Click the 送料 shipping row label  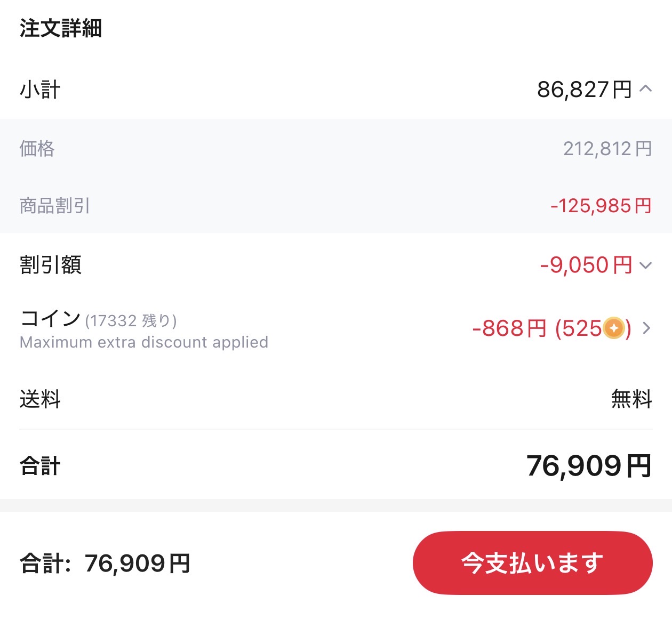pyautogui.click(x=41, y=399)
